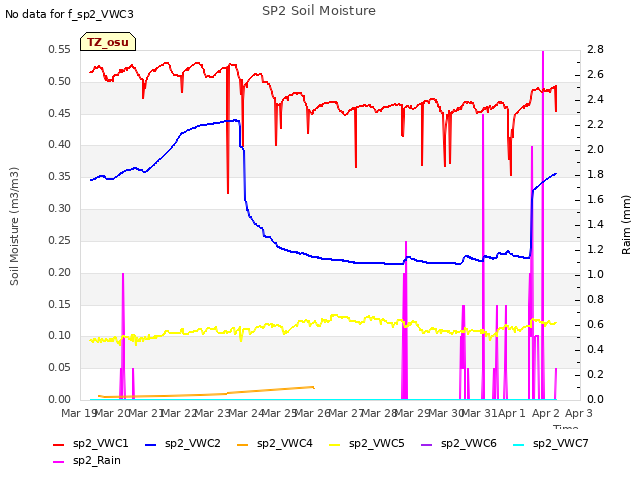Click the 'No data for f_sp2_VWC3' message
This screenshot has width=640, height=480.
tap(69, 14)
